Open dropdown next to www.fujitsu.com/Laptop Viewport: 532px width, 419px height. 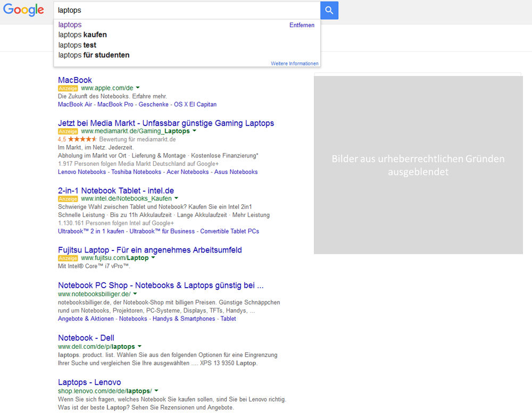(154, 258)
